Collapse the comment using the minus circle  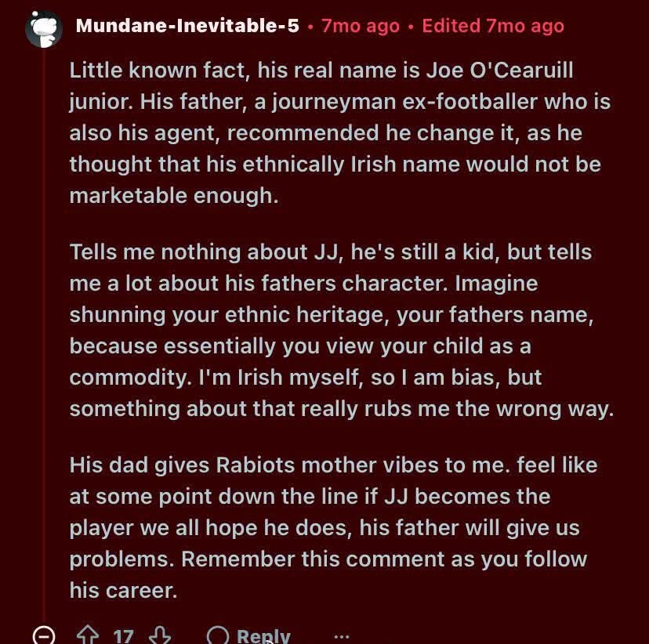[43, 635]
